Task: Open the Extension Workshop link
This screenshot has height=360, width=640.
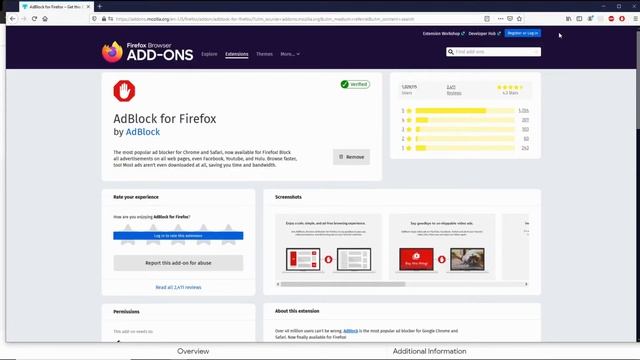Action: coord(443,33)
